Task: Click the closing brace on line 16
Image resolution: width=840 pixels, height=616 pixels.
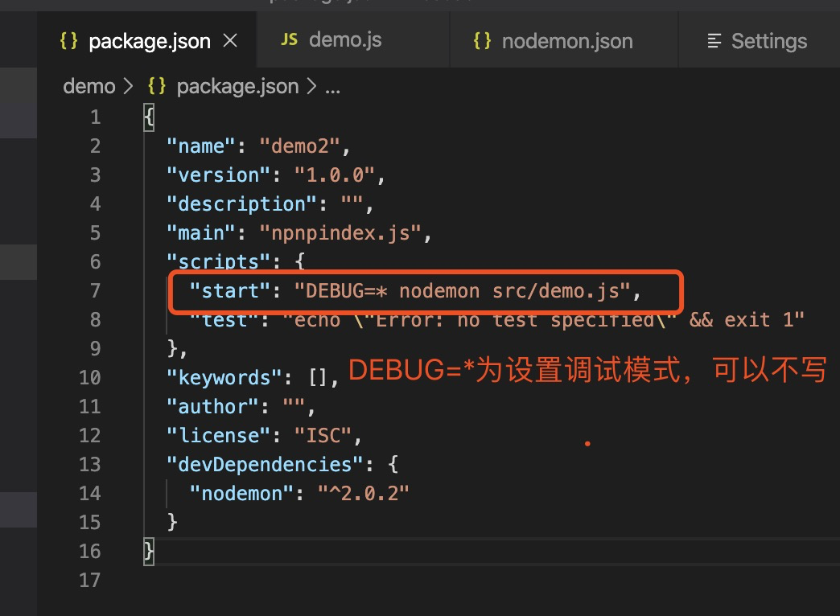Action: coord(148,551)
